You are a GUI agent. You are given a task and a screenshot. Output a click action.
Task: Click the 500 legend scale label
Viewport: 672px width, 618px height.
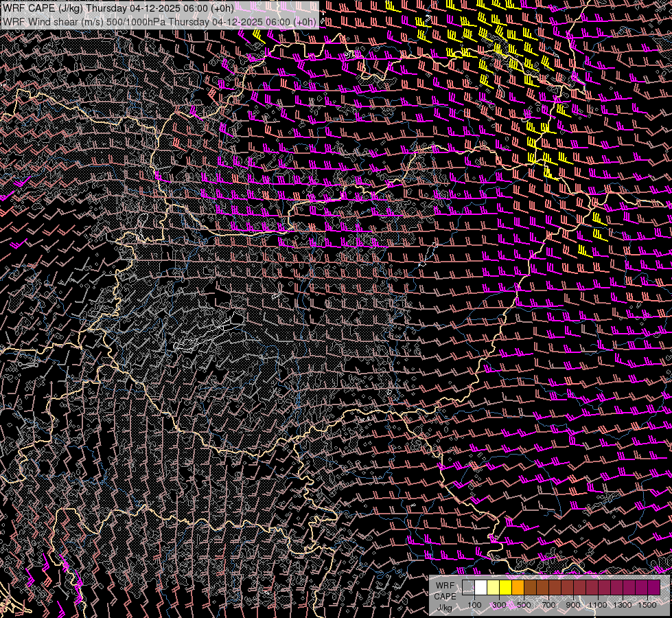(x=524, y=605)
